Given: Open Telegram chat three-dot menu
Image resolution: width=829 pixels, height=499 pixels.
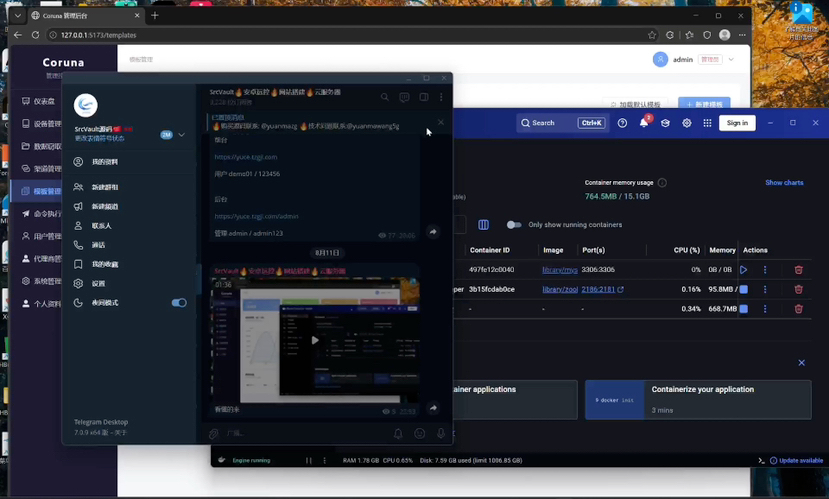Looking at the screenshot, I should point(441,97).
